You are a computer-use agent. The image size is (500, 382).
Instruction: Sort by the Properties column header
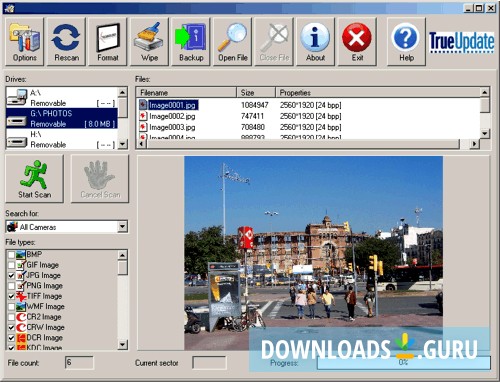[378, 93]
